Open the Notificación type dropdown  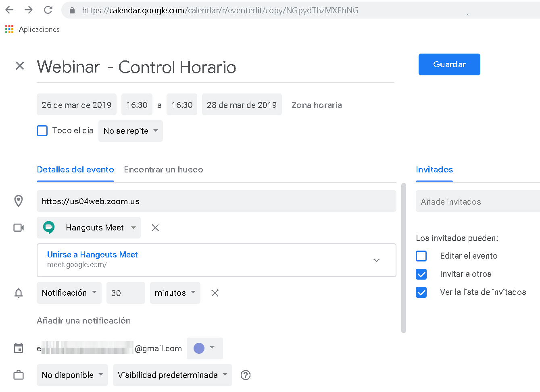pos(69,293)
